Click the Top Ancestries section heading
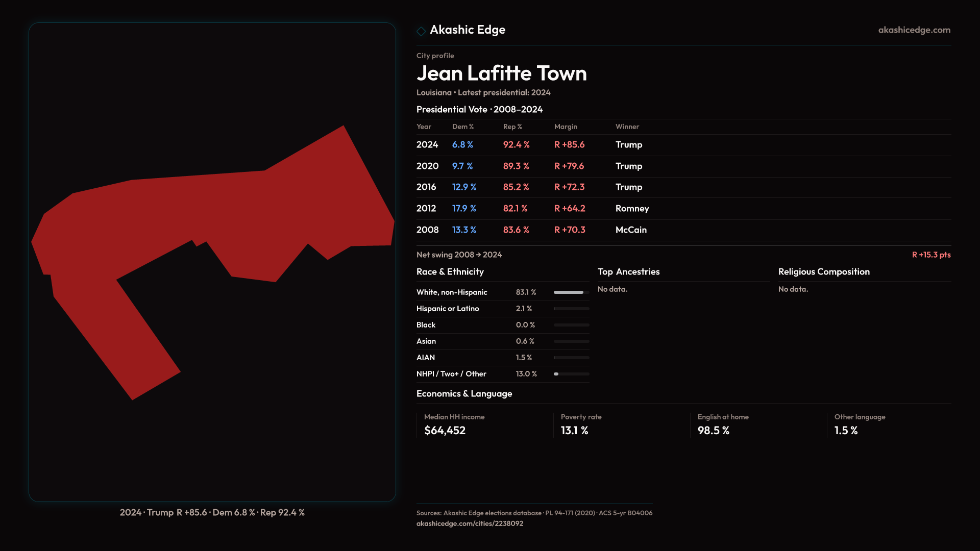The width and height of the screenshot is (980, 551). tap(628, 272)
